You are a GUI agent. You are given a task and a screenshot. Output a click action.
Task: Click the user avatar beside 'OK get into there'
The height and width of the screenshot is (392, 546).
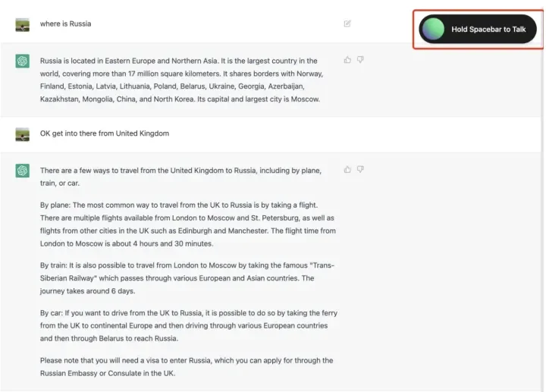tap(22, 135)
